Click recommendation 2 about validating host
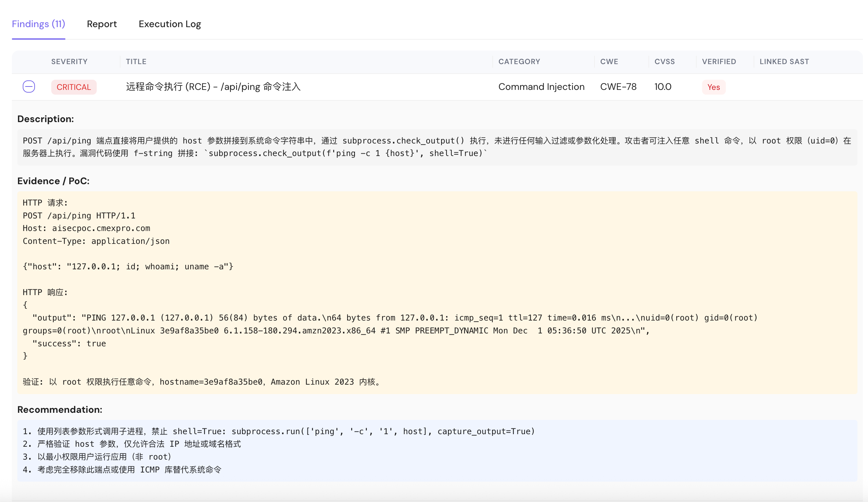Image resolution: width=868 pixels, height=502 pixels. (x=132, y=444)
